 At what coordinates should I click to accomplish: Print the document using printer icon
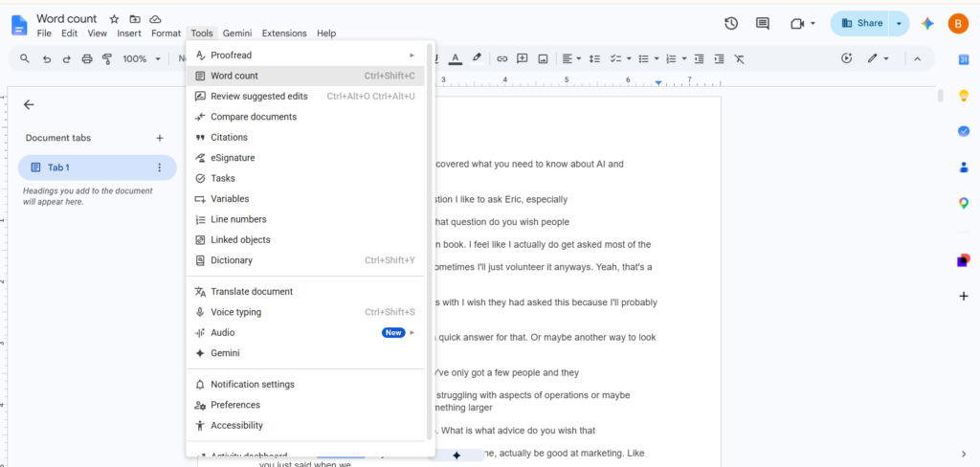(x=87, y=58)
